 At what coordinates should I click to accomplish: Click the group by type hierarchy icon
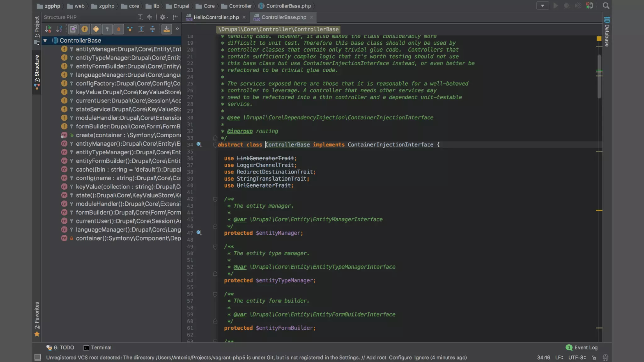[x=130, y=29]
